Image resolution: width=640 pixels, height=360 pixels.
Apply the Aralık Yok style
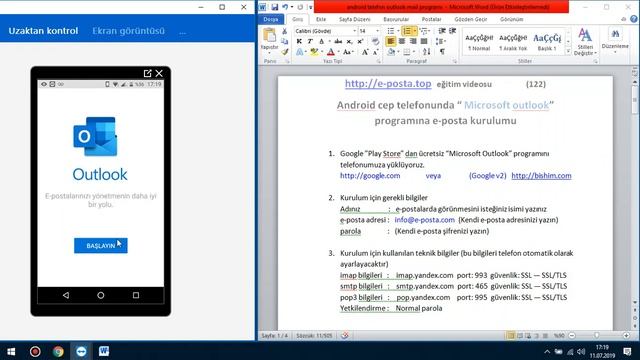point(513,42)
